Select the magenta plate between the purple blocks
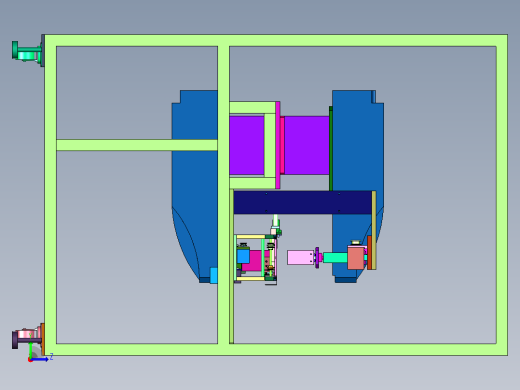This screenshot has width=520, height=390. pyautogui.click(x=278, y=145)
